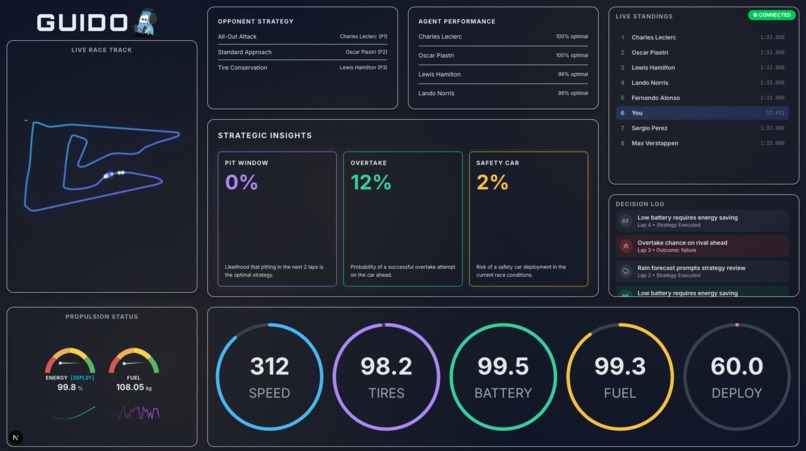
Task: Click the live race track map
Action: (x=102, y=167)
